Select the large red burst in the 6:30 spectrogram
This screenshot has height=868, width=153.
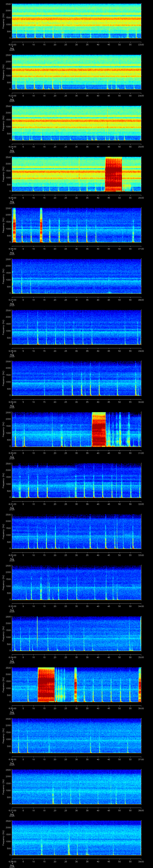99,429
